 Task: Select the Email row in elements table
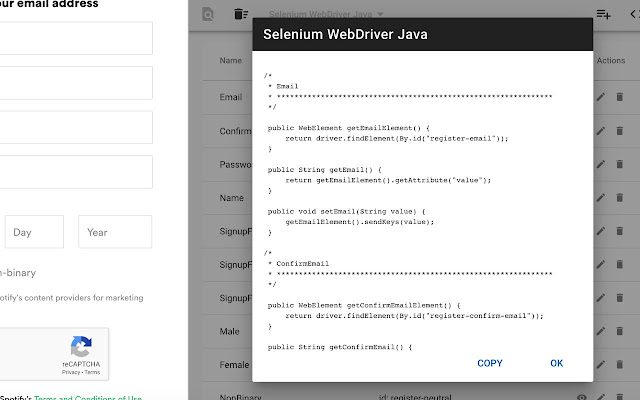[231, 97]
